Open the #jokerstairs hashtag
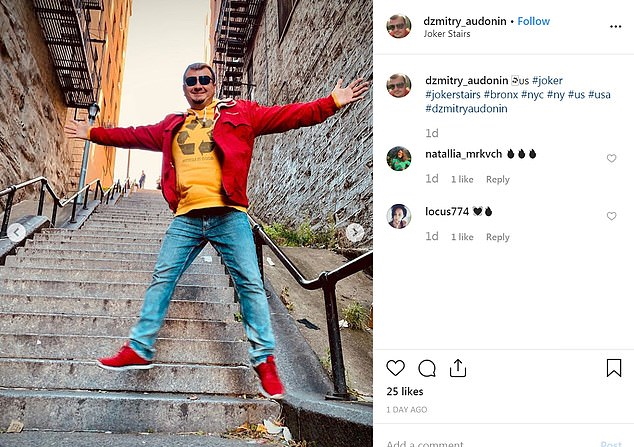Image resolution: width=634 pixels, height=447 pixels. 453,95
